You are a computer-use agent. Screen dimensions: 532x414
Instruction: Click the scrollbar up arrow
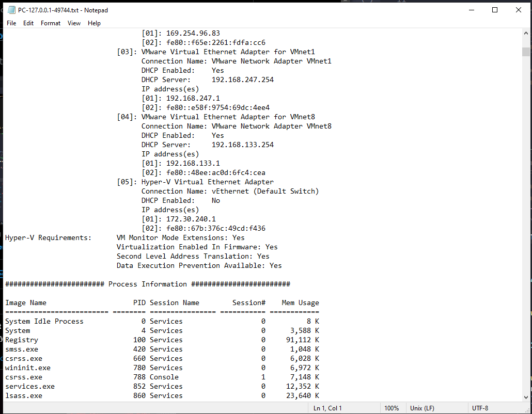526,33
